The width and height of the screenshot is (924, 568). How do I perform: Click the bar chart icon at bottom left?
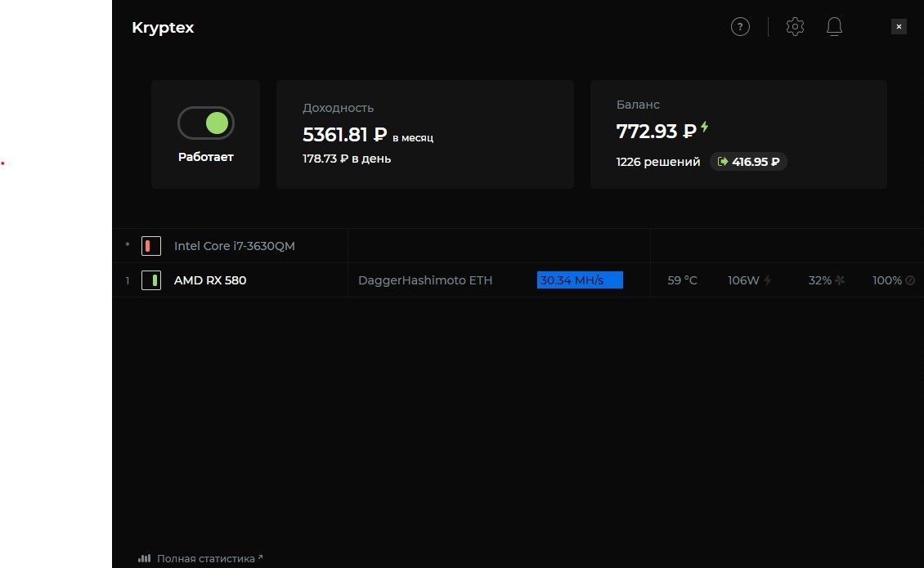[145, 559]
